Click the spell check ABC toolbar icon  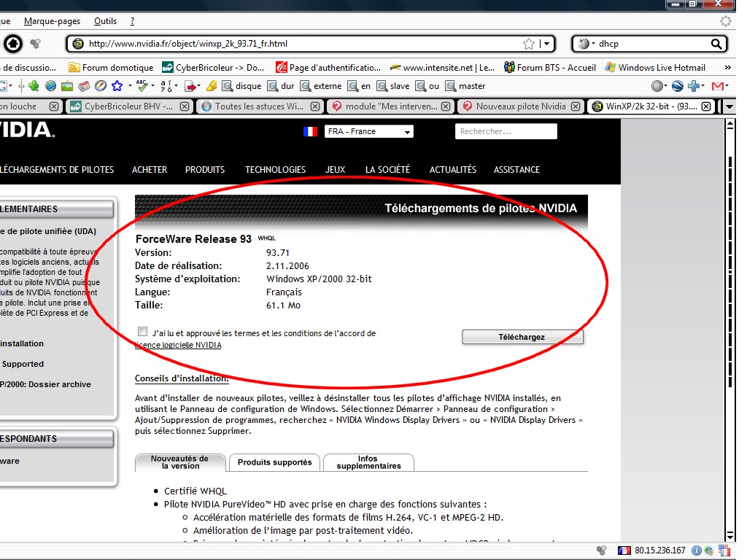[x=143, y=86]
